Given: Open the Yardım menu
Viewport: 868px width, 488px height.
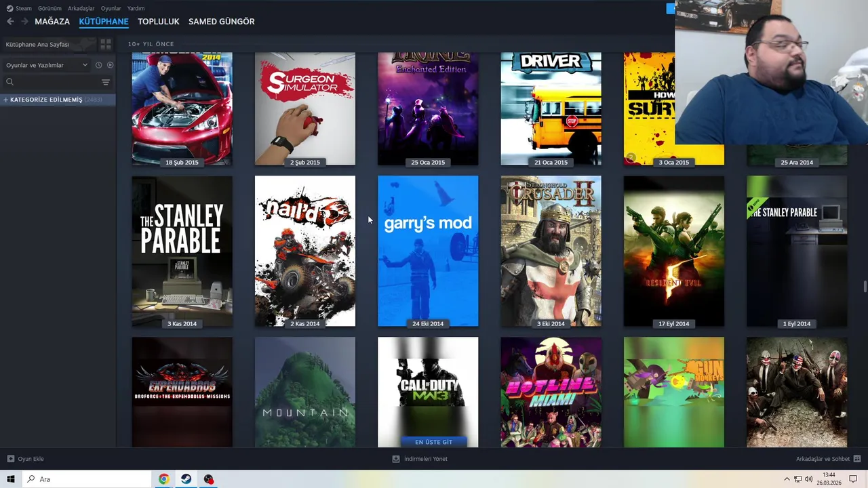Looking at the screenshot, I should tap(136, 9).
